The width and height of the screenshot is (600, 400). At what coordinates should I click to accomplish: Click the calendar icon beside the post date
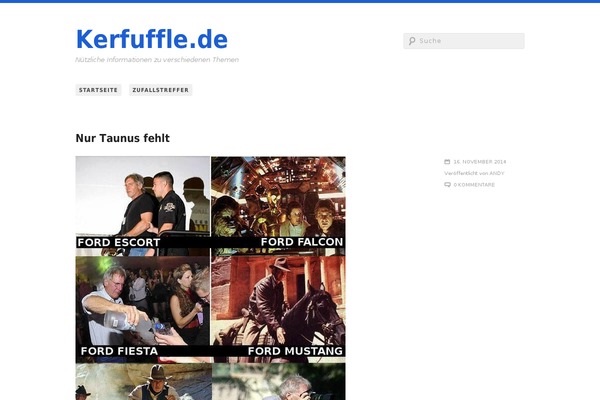(x=447, y=162)
